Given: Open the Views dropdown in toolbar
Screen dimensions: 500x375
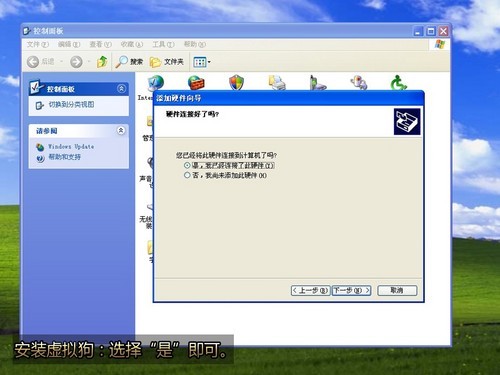Looking at the screenshot, I should (202, 62).
